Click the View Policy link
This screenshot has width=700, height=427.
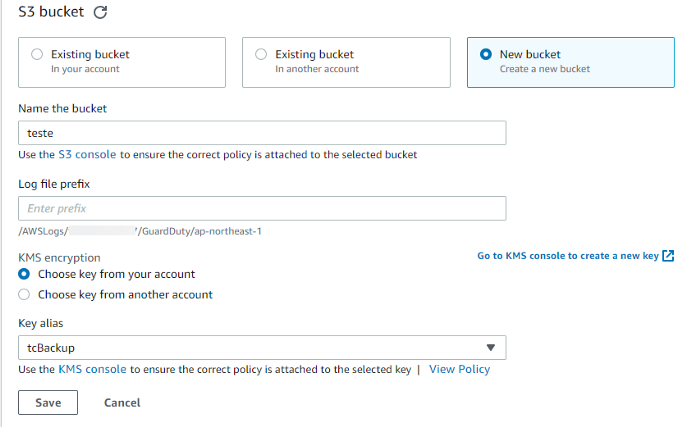click(459, 369)
